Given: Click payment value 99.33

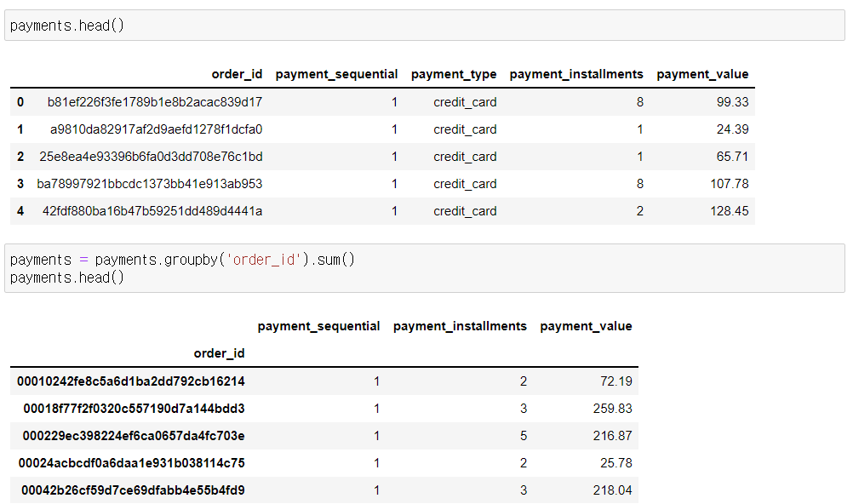Looking at the screenshot, I should tap(732, 102).
